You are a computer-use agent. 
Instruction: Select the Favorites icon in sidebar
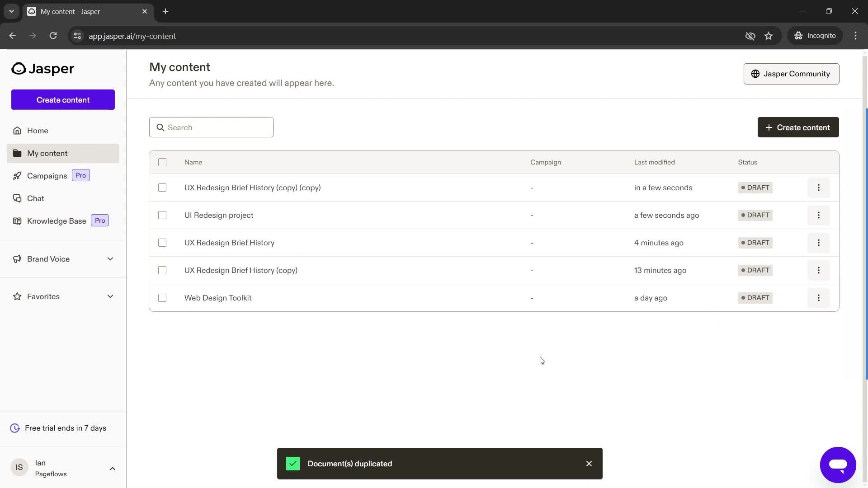point(17,296)
